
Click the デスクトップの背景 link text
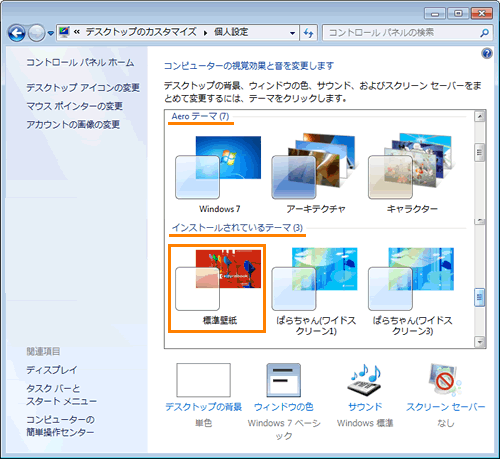click(x=203, y=407)
